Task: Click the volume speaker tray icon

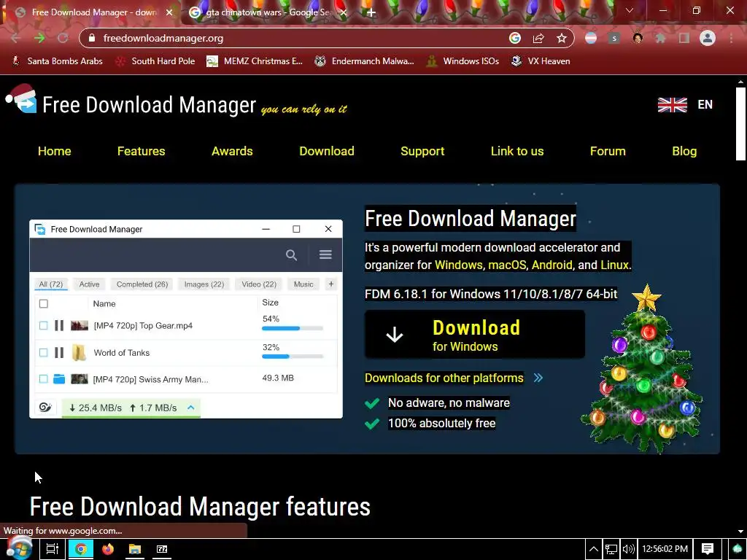Action: [x=628, y=549]
